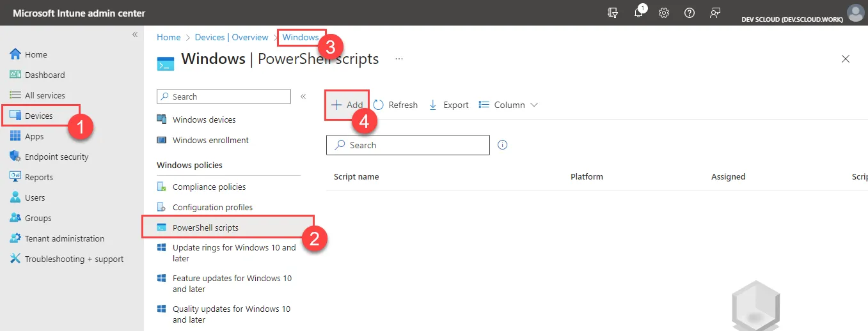The image size is (868, 331).
Task: Click the scripts Search field
Action: 408,145
